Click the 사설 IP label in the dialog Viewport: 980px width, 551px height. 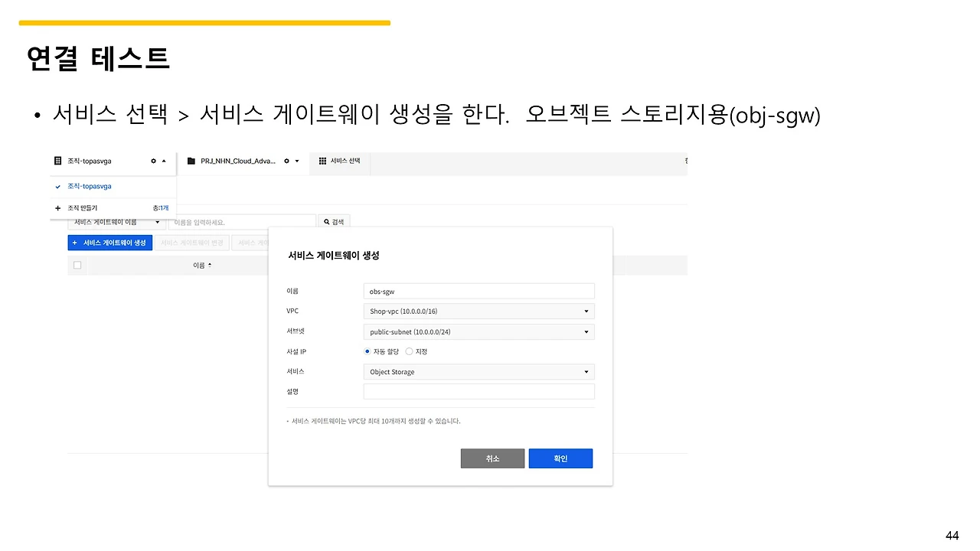pyautogui.click(x=296, y=351)
